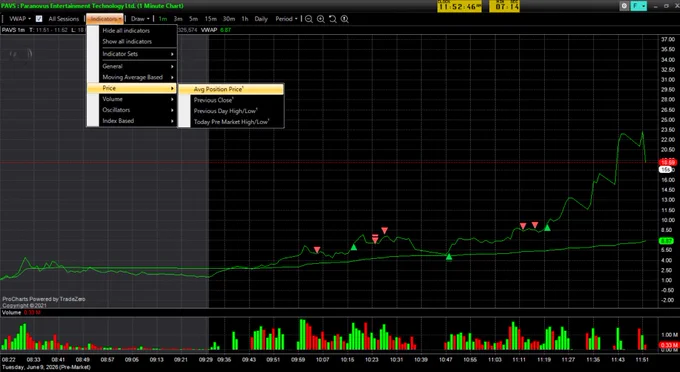Switch to the Daily timeframe
This screenshot has height=372, width=680.
tap(261, 19)
